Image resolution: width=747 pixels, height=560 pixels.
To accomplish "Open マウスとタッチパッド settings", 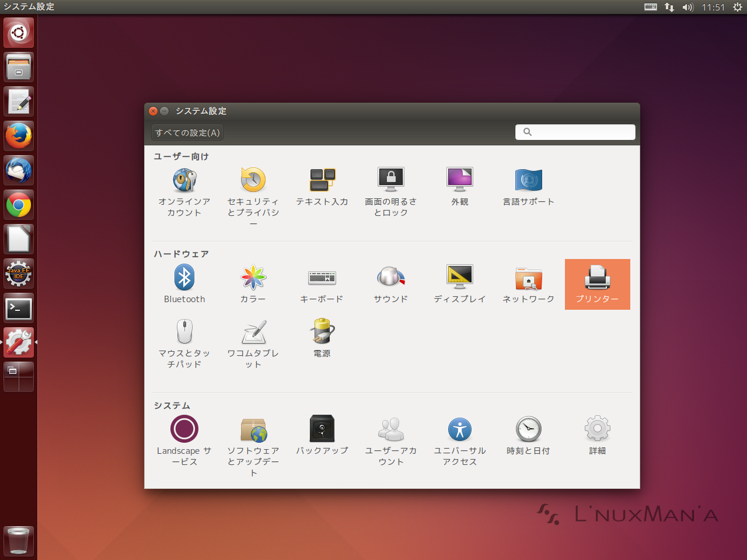I will 184,344.
